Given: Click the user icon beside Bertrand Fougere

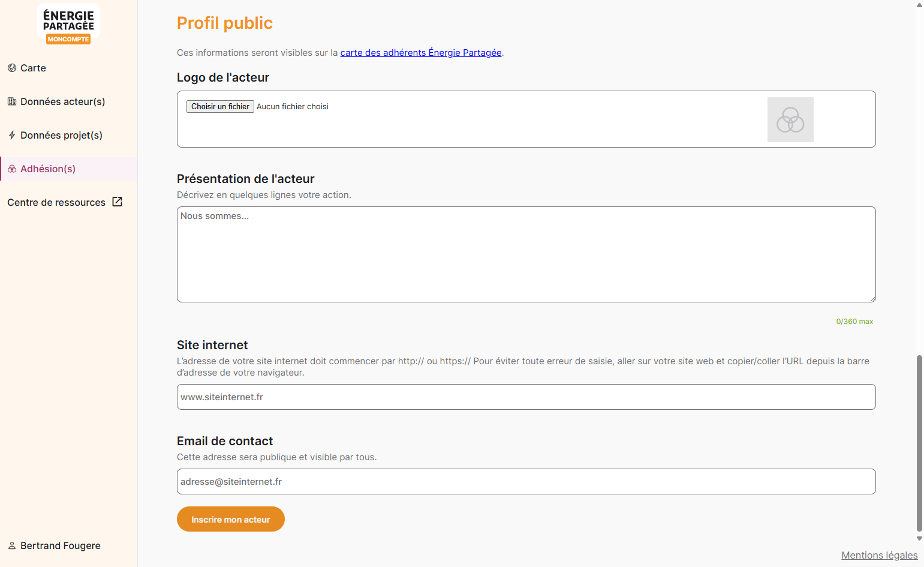Looking at the screenshot, I should pos(12,545).
